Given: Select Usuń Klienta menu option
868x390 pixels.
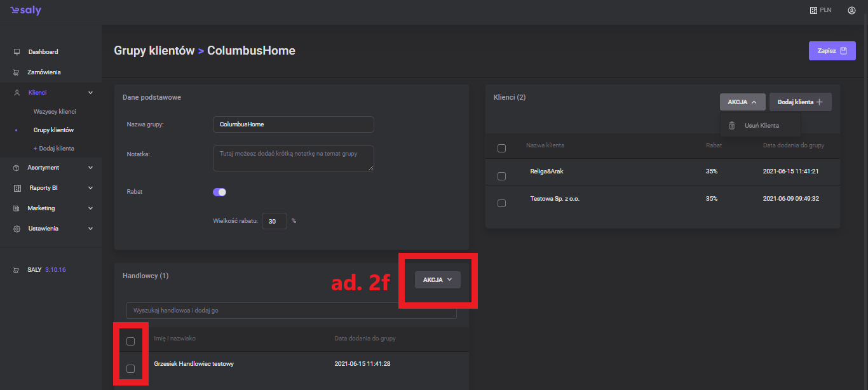Looking at the screenshot, I should tap(761, 126).
